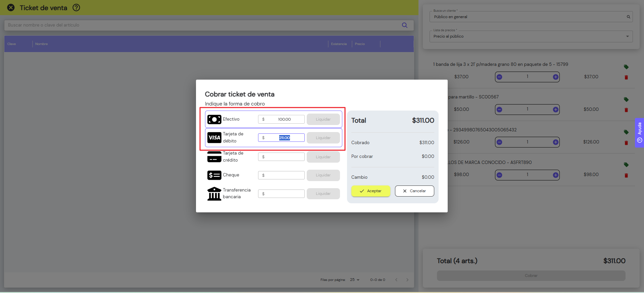This screenshot has height=293, width=644.
Task: Decrease quantity of banda de lija item
Action: tap(499, 77)
